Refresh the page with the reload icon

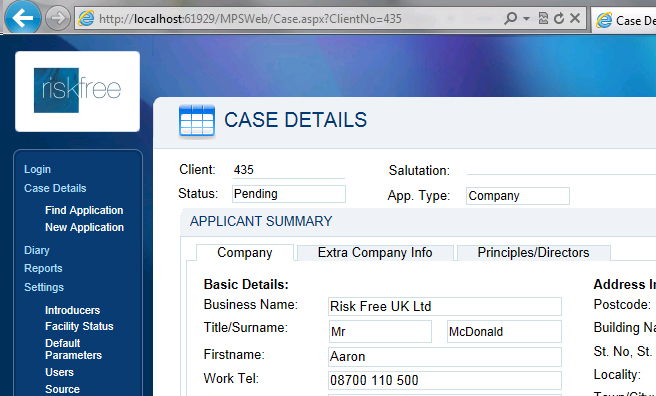[559, 18]
